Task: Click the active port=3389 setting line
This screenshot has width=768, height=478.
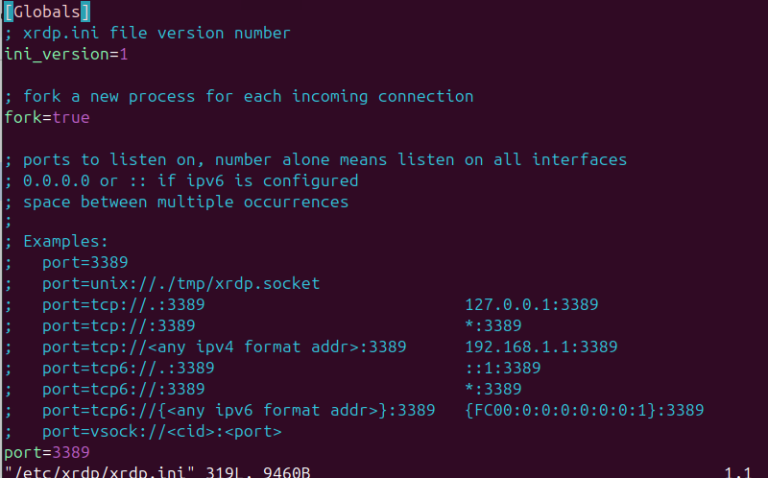Action: tap(47, 452)
